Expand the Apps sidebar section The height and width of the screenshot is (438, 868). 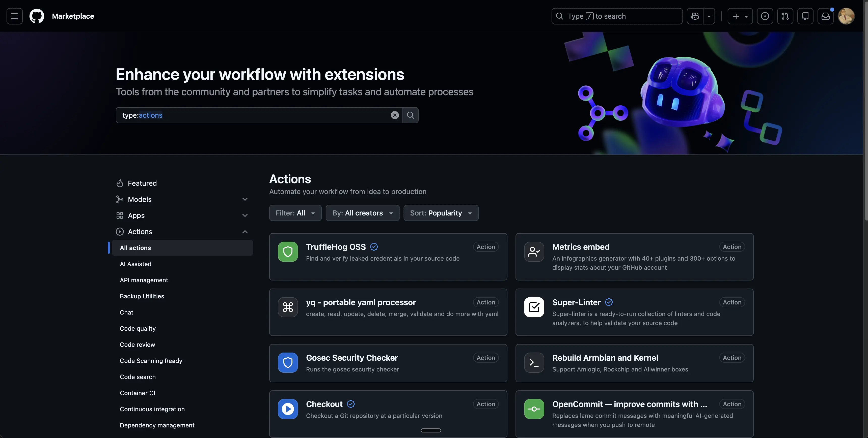pos(245,215)
